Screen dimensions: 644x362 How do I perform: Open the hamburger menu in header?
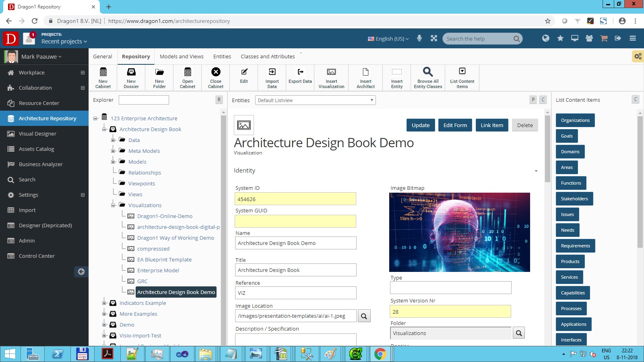(x=633, y=38)
